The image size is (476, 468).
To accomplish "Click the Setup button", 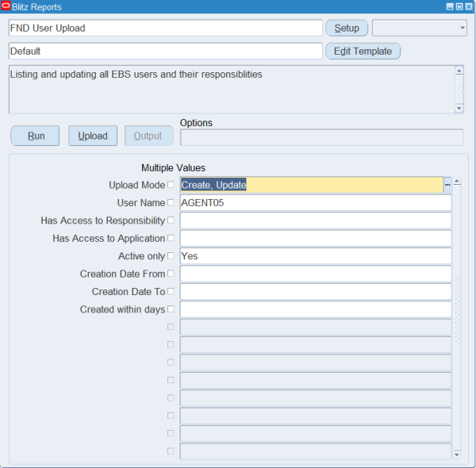I will tap(347, 28).
